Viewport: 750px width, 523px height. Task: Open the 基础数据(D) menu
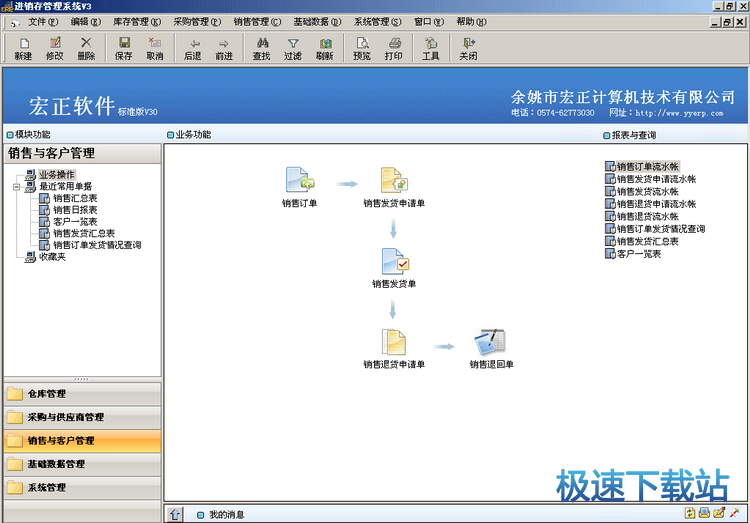(318, 22)
